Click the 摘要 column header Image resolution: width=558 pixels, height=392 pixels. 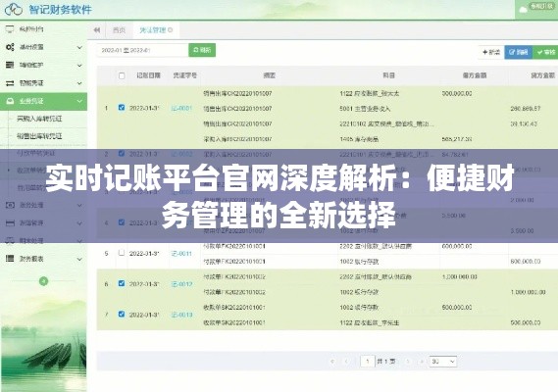coord(270,75)
